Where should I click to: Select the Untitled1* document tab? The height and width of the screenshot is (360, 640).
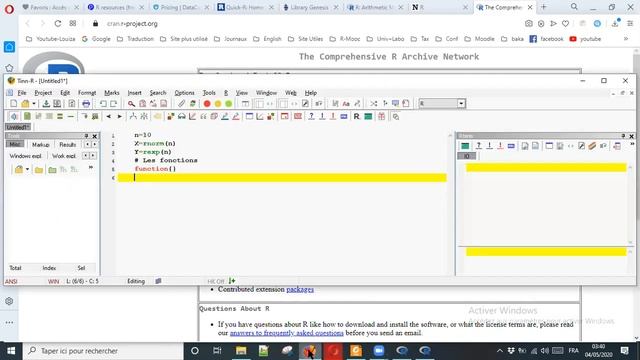(18, 127)
